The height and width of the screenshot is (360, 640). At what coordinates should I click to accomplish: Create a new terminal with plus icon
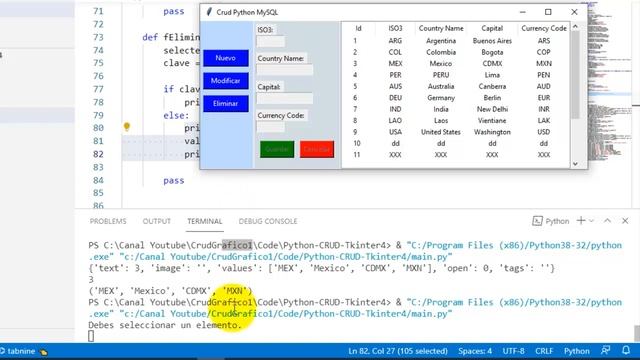(581, 221)
